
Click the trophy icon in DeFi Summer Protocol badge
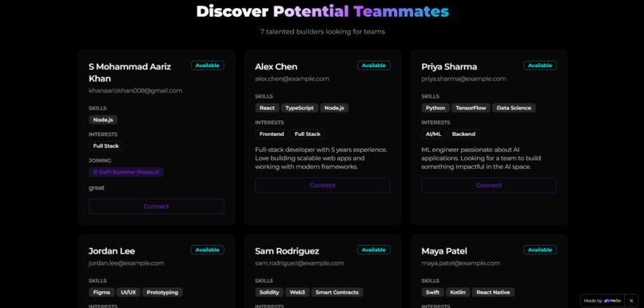point(95,172)
